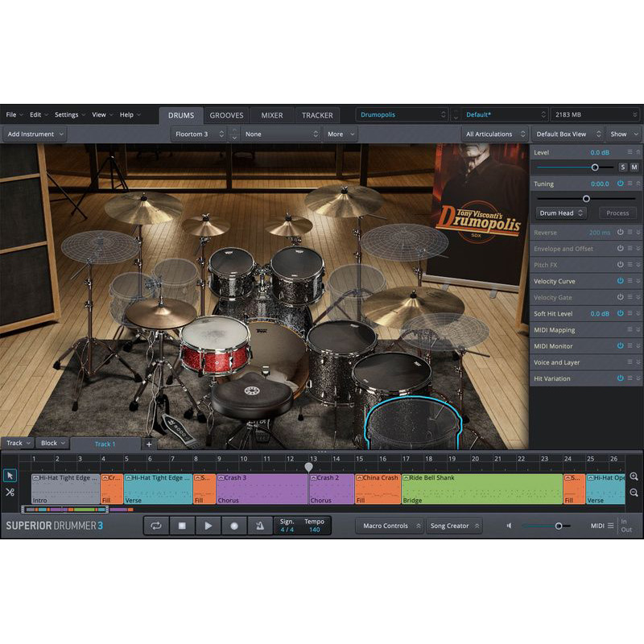Image resolution: width=644 pixels, height=644 pixels.
Task: Collapse the Crash 3 Chorus block arrow icon
Action: [221, 477]
